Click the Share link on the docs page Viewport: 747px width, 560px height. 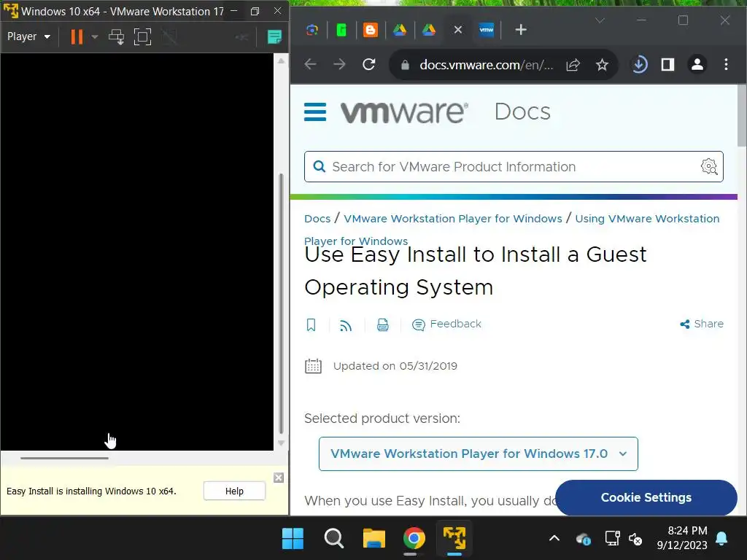click(702, 324)
